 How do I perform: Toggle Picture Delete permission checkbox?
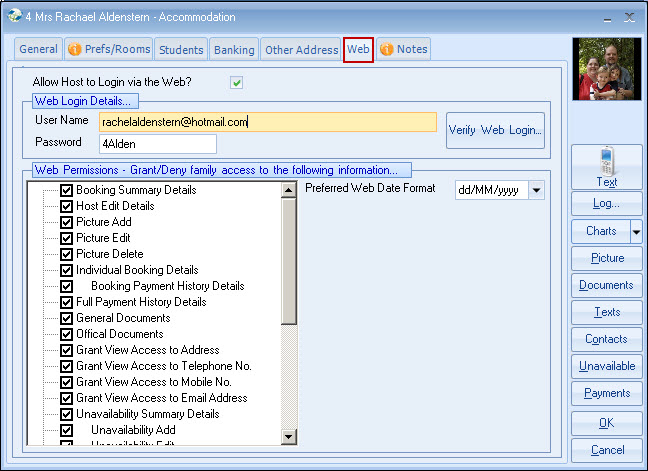tap(67, 254)
